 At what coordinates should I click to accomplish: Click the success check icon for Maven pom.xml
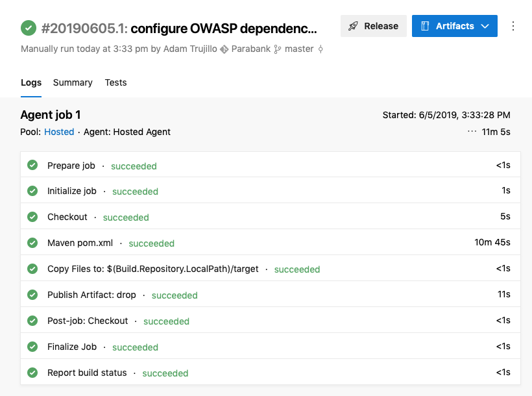click(32, 243)
